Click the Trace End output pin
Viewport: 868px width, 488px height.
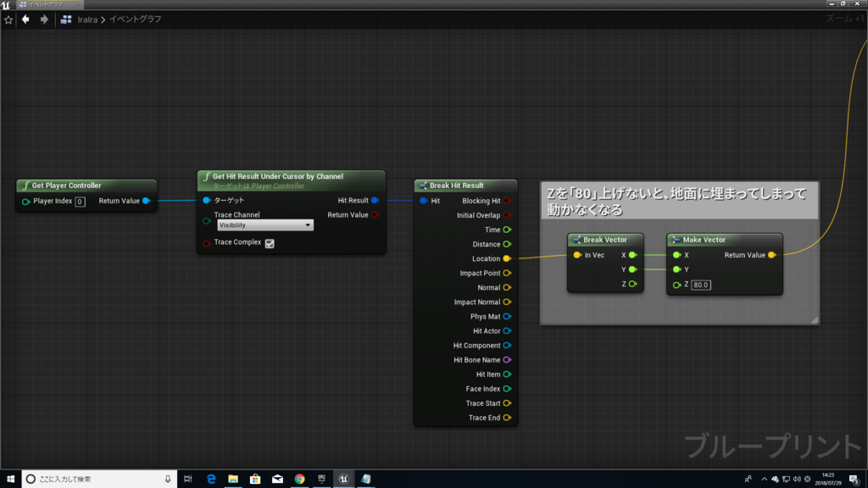(x=507, y=418)
